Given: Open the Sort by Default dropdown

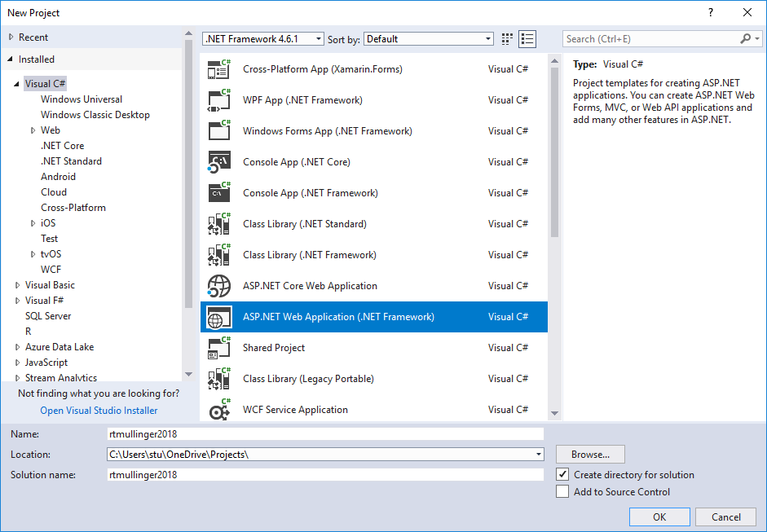Looking at the screenshot, I should click(429, 39).
